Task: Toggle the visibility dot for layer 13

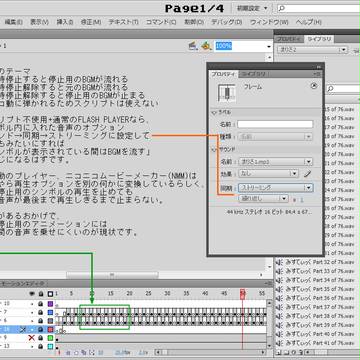Action: (32, 347)
